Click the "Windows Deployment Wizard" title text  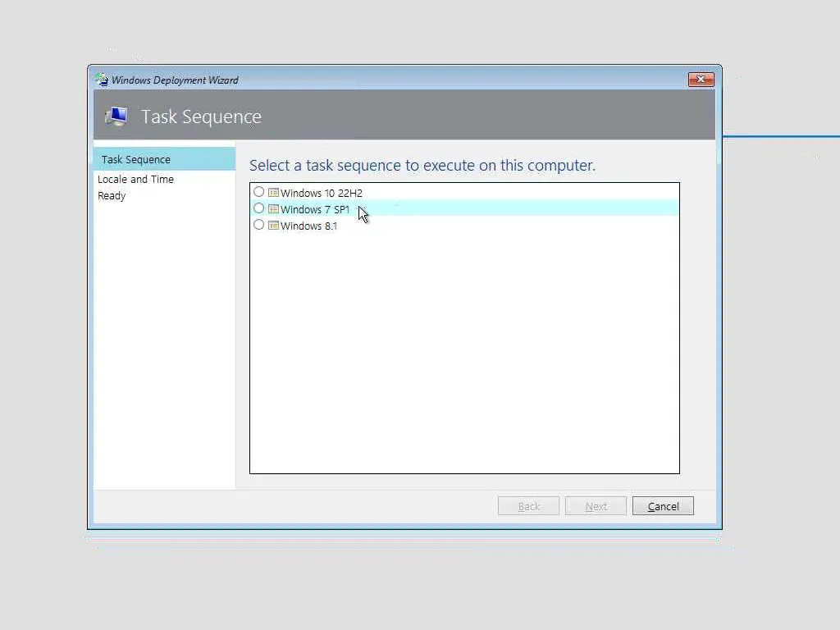(176, 80)
